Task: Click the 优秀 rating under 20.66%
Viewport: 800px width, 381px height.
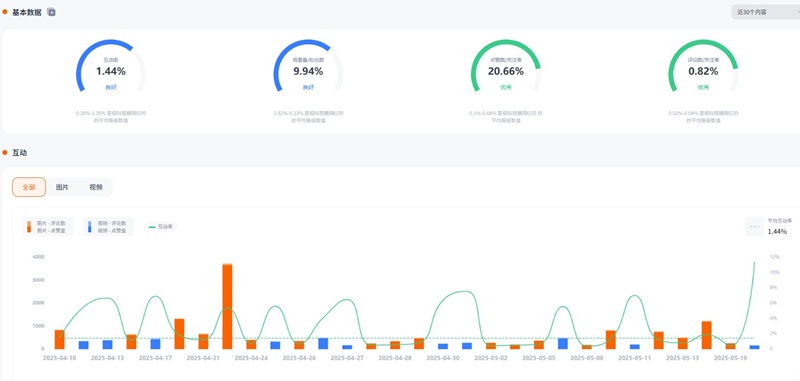Action: [506, 87]
